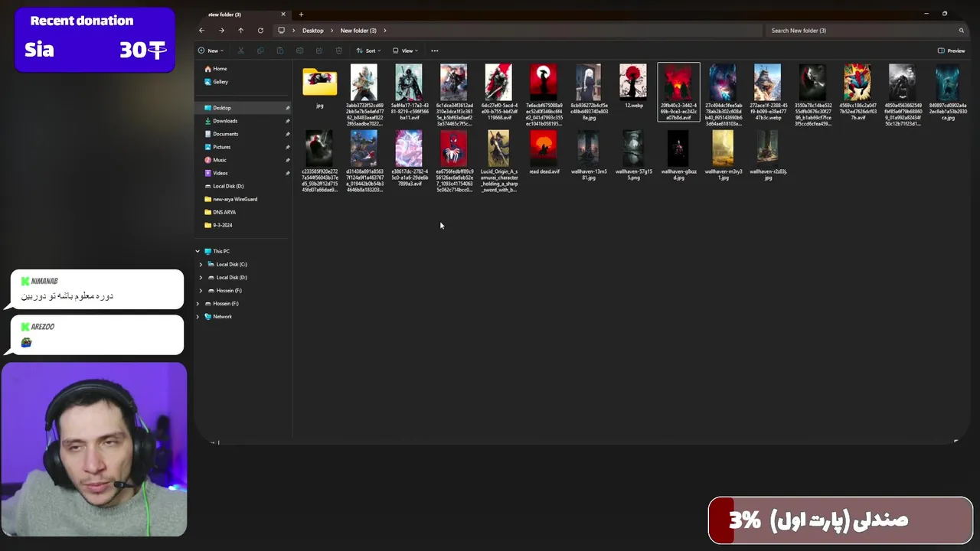Select the 4569cc186c2a047 Spider-Man avif
Image resolution: width=980 pixels, height=551 pixels.
[x=857, y=92]
